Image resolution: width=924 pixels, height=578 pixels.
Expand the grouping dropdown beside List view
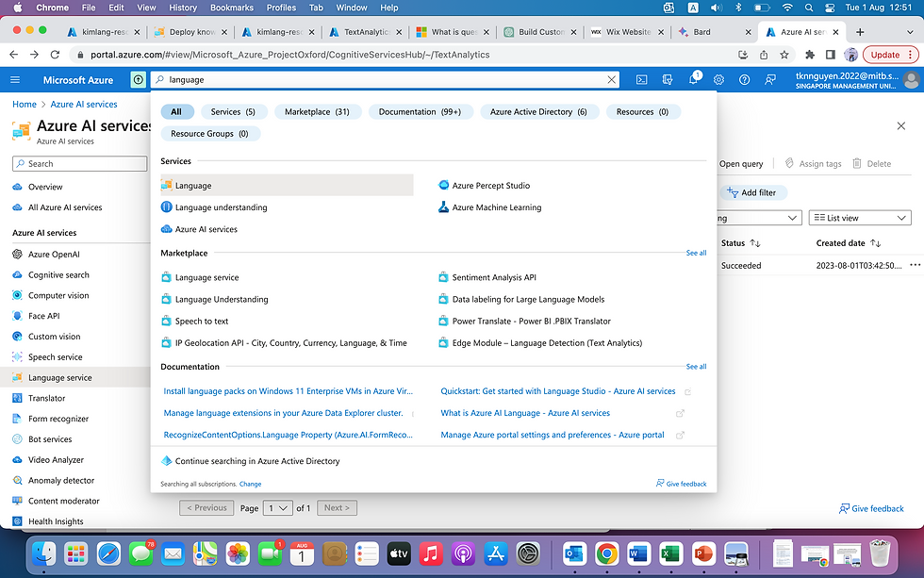(760, 218)
